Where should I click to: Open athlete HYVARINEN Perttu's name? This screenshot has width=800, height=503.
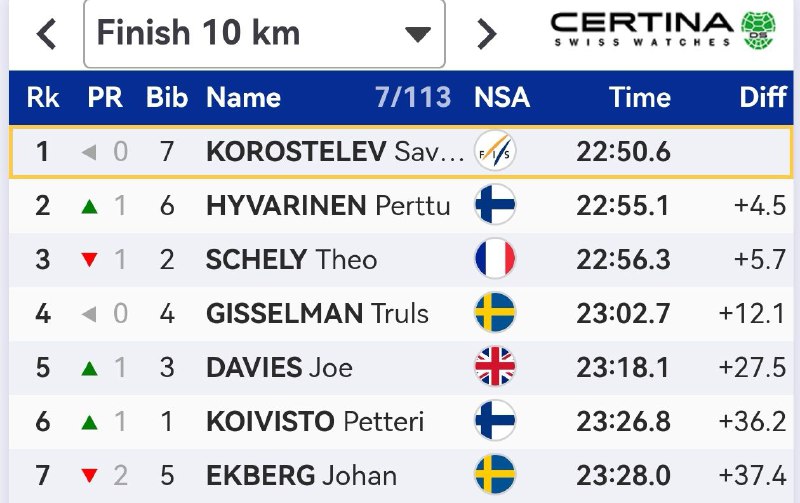(x=328, y=206)
